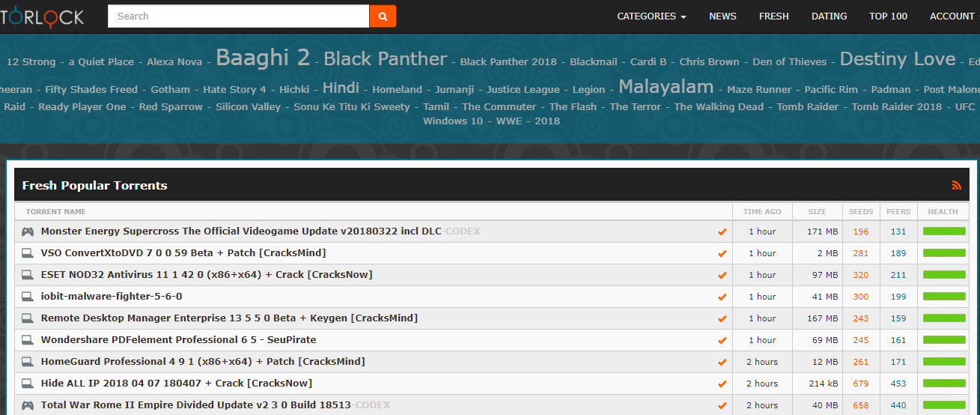This screenshot has height=415, width=980.
Task: Expand the Categories dropdown menu
Action: point(651,16)
